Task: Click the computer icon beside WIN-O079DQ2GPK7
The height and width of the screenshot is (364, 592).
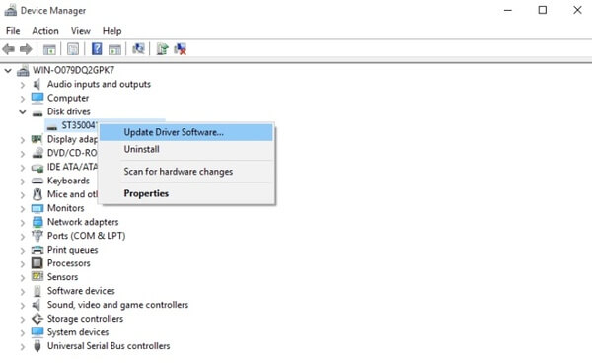Action: click(x=23, y=70)
